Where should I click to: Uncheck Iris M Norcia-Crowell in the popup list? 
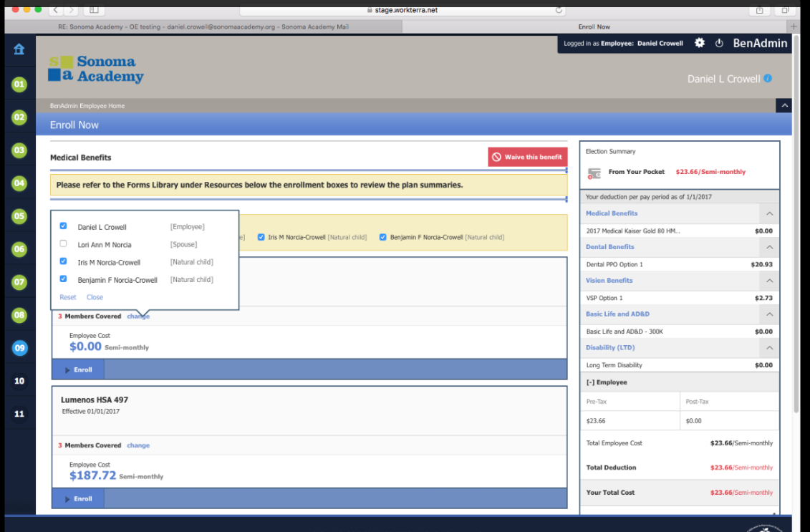[63, 261]
